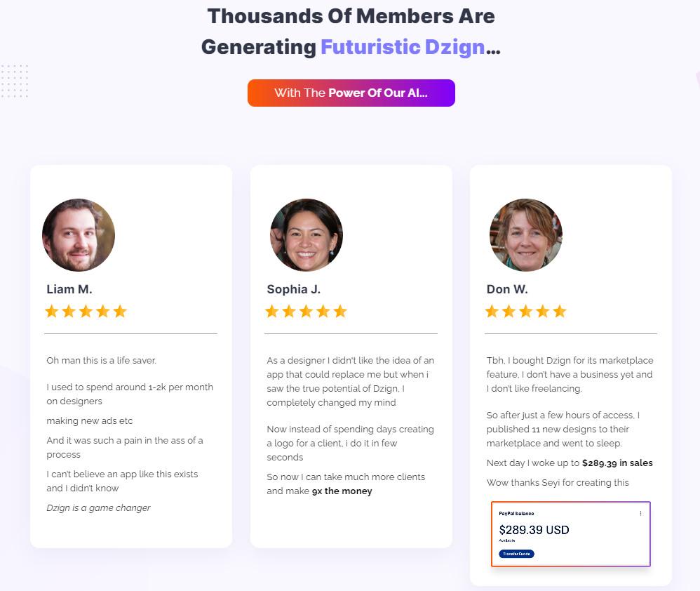
Task: Open the three-dot menu on PayPal balance card
Action: 640,513
